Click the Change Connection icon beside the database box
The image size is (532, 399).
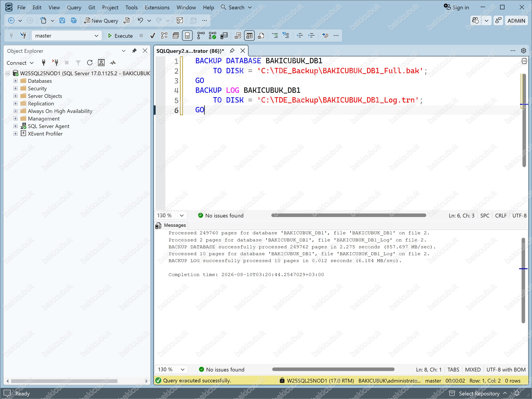pos(23,36)
